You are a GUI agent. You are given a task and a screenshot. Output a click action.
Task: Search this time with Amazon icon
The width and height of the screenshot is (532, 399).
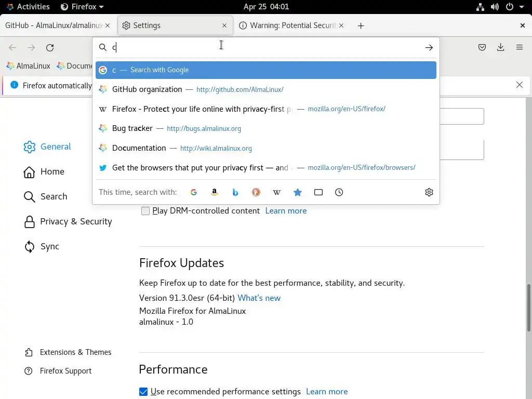point(215,192)
